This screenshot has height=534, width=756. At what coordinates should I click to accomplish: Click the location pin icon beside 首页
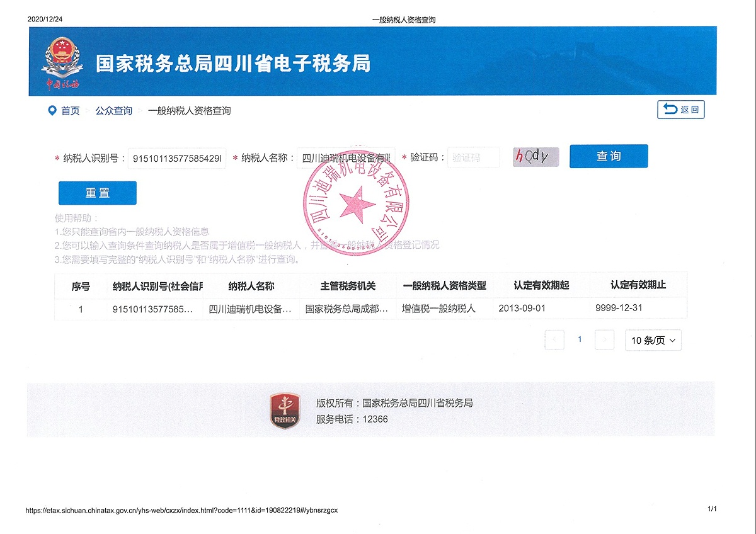point(52,111)
